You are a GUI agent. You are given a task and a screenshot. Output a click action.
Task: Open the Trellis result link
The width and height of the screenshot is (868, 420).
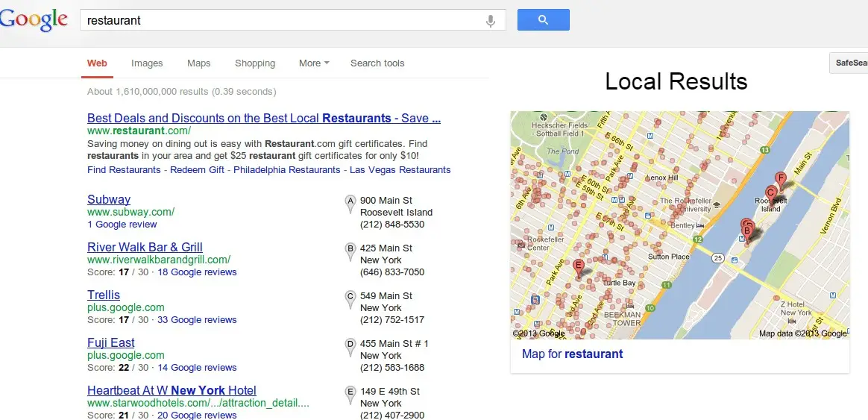pyautogui.click(x=104, y=295)
